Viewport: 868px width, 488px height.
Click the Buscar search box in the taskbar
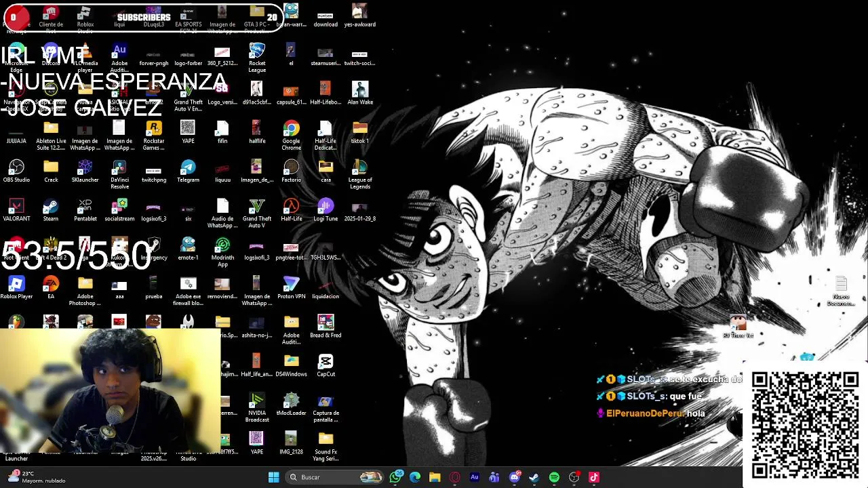coord(334,477)
